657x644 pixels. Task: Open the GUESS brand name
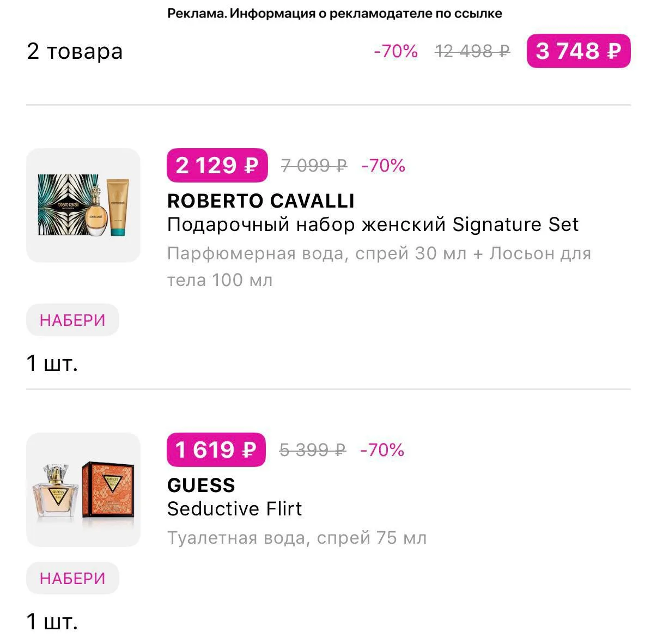(201, 485)
